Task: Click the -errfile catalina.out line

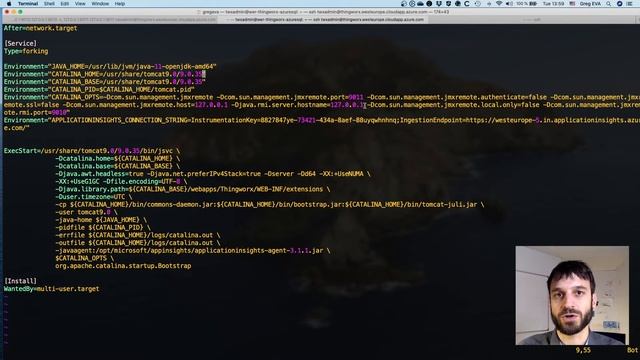Action: tap(138, 235)
